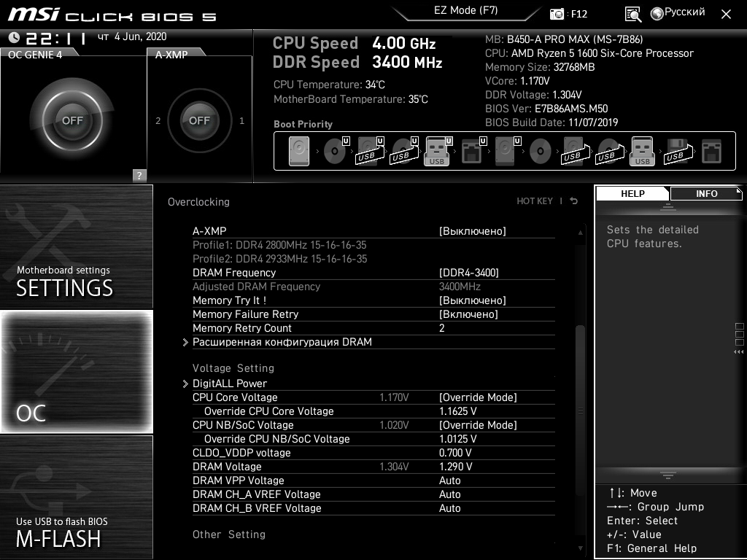Edit Override CPU NB/SoC Voltage 1.0125 V
747x560 pixels.
click(x=458, y=438)
